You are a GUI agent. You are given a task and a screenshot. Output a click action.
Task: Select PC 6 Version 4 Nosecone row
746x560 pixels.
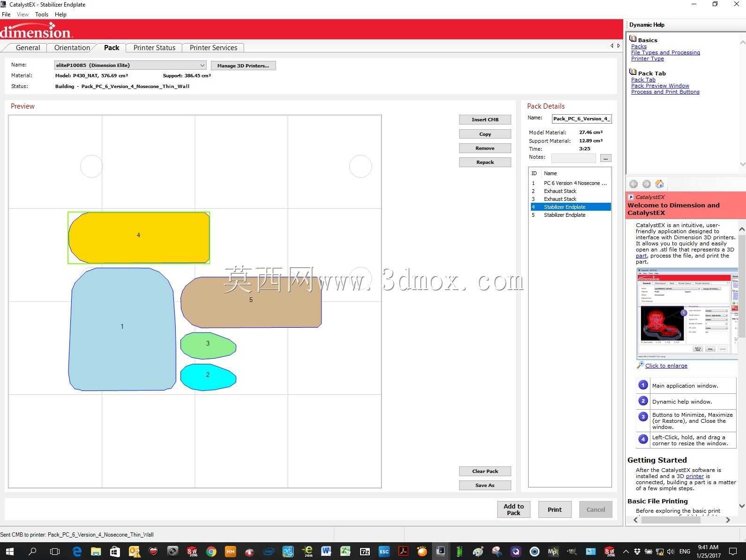(570, 183)
